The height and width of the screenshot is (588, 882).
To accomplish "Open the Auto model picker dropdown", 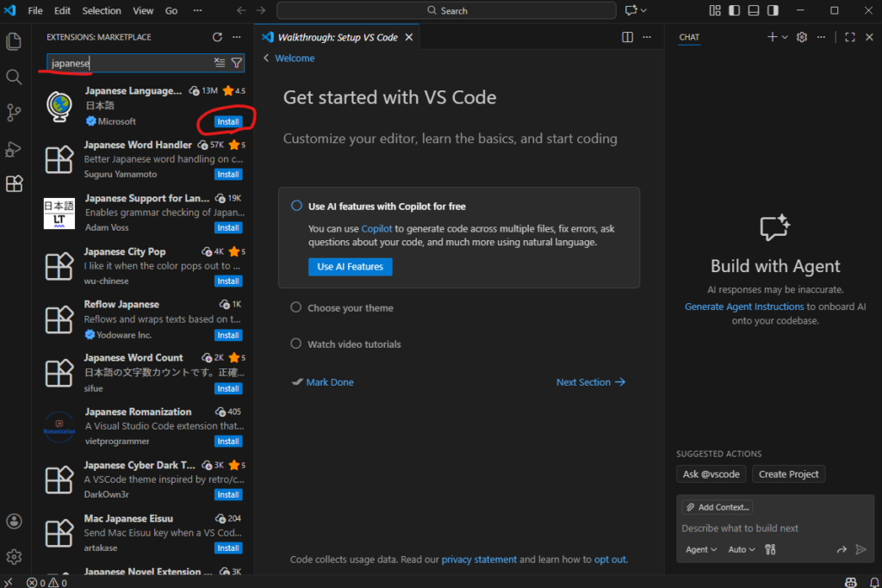I will pyautogui.click(x=741, y=549).
